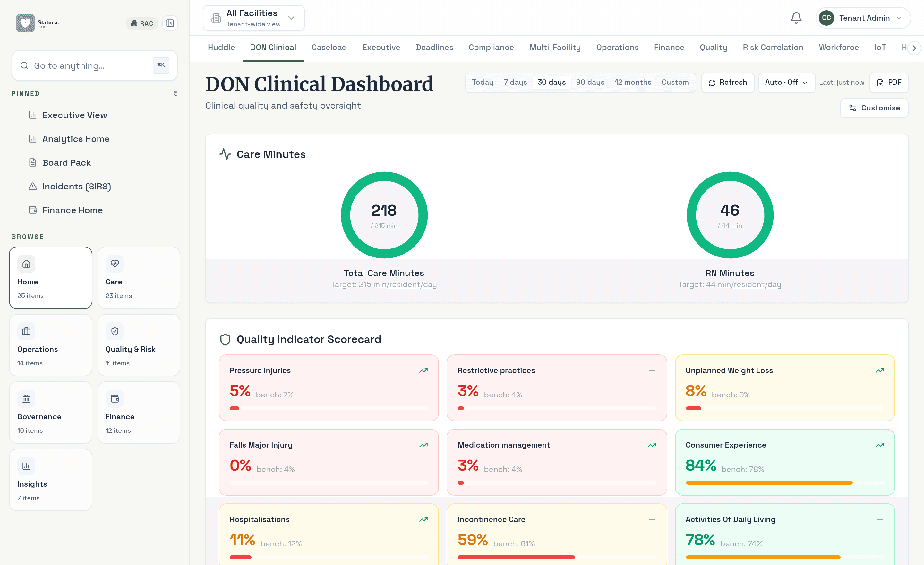This screenshot has width=924, height=565.
Task: Click the Incidents warning triangle icon
Action: pyautogui.click(x=33, y=186)
